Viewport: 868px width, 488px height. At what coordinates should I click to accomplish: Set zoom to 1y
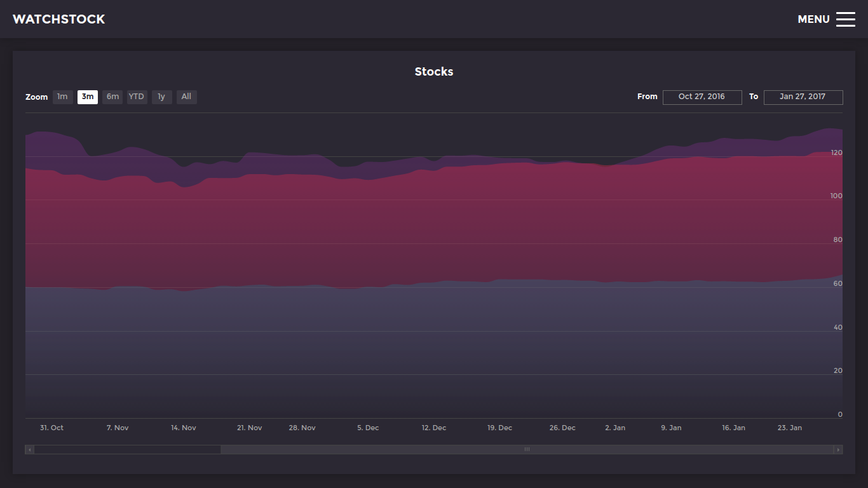coord(161,97)
